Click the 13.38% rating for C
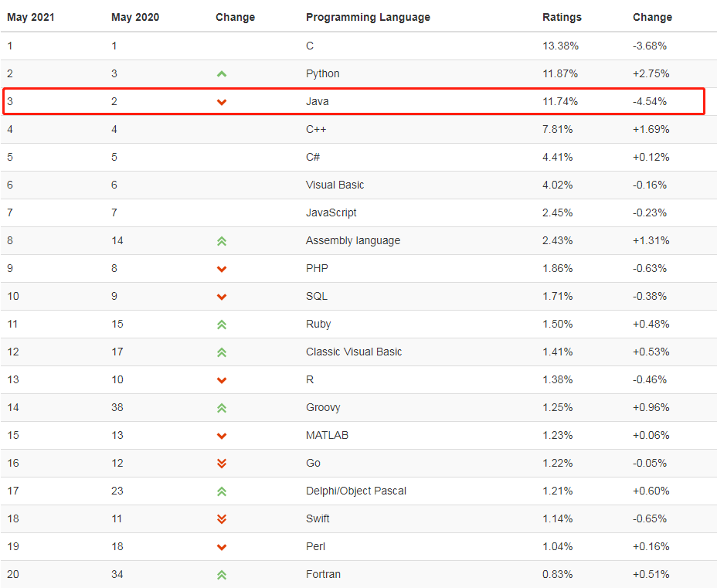This screenshot has width=717, height=588. click(560, 46)
